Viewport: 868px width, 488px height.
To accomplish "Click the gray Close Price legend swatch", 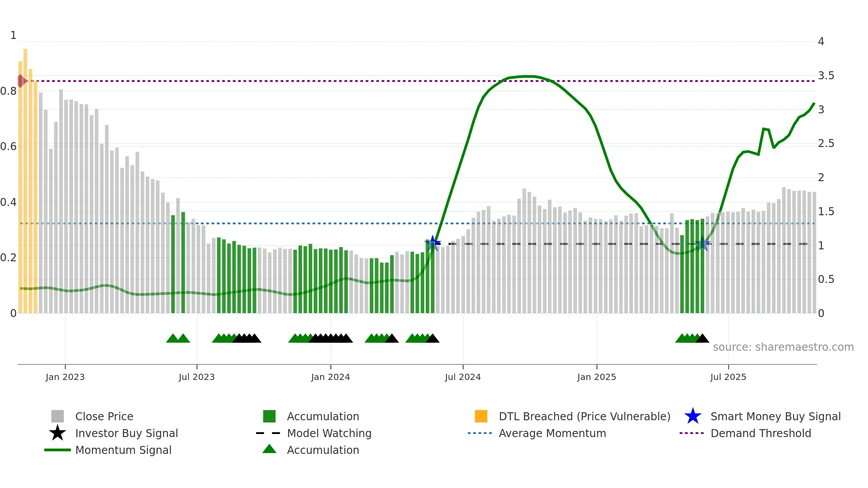I will coord(58,416).
